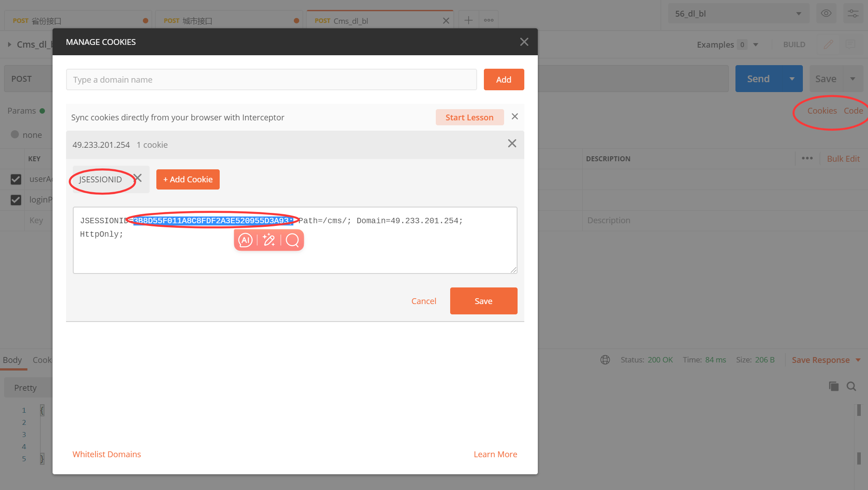The width and height of the screenshot is (868, 490).
Task: Click the search response magnifier icon
Action: coord(851,386)
